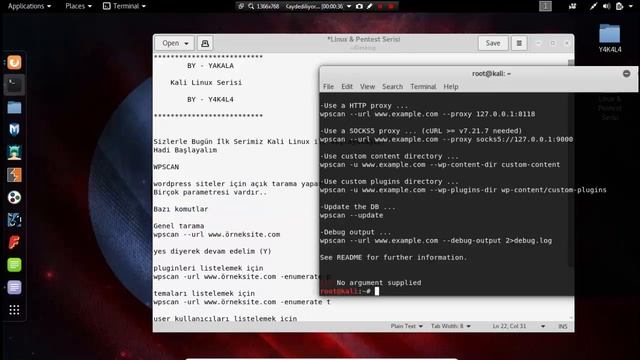The height and width of the screenshot is (360, 640).
Task: Click the terminal window round title button
Action: pos(627,73)
